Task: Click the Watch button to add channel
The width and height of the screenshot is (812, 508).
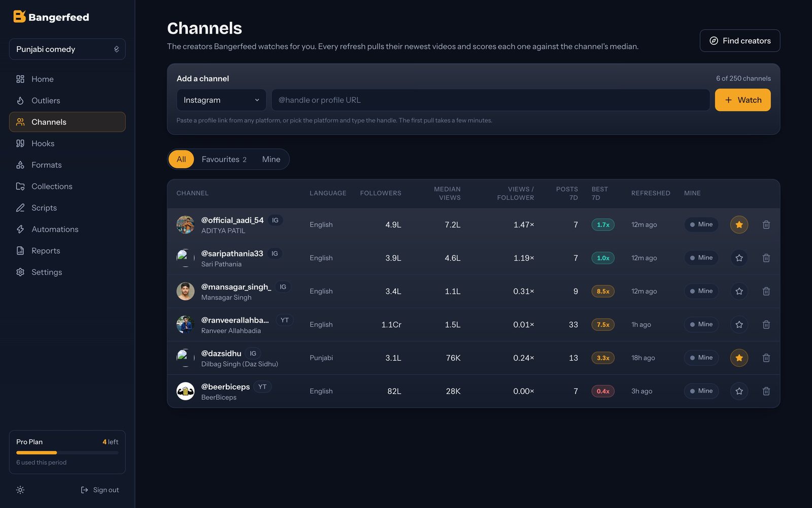Action: point(742,100)
